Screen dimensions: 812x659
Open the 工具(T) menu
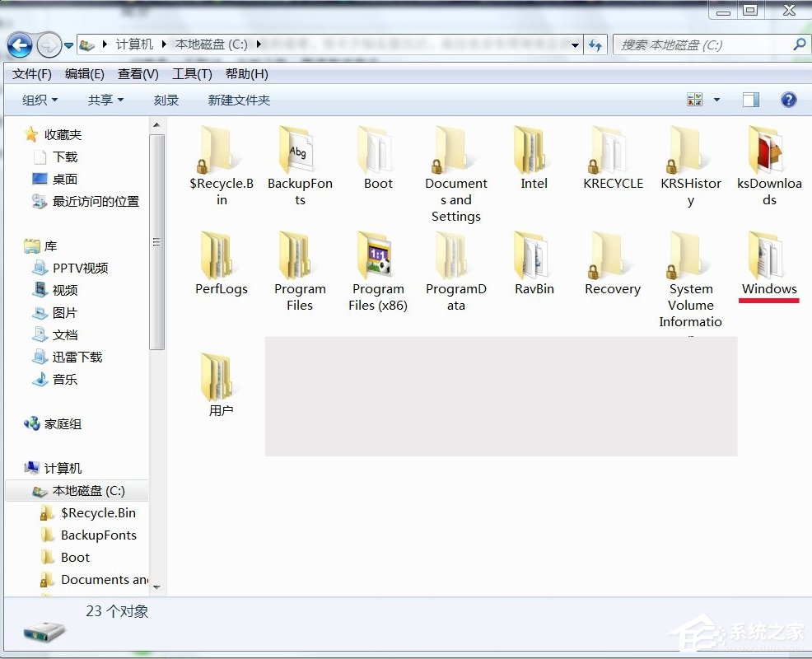tap(192, 73)
